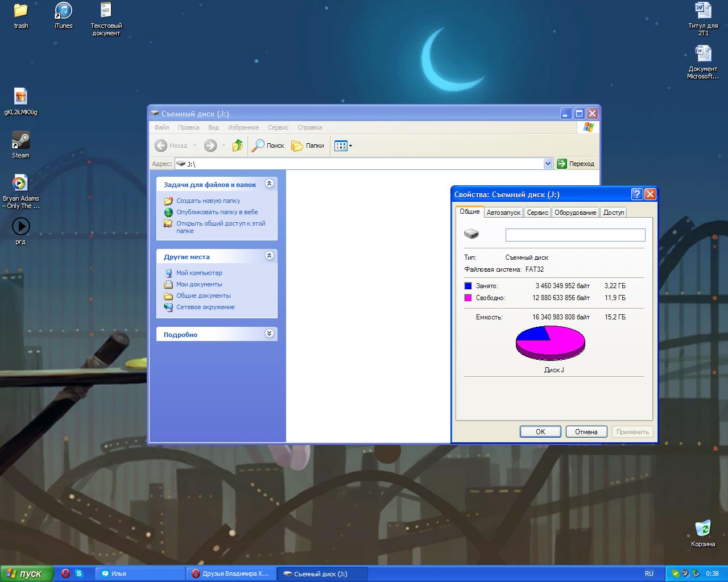Select the ргд desktop icon
Screen dimensions: 728x582
click(x=20, y=231)
